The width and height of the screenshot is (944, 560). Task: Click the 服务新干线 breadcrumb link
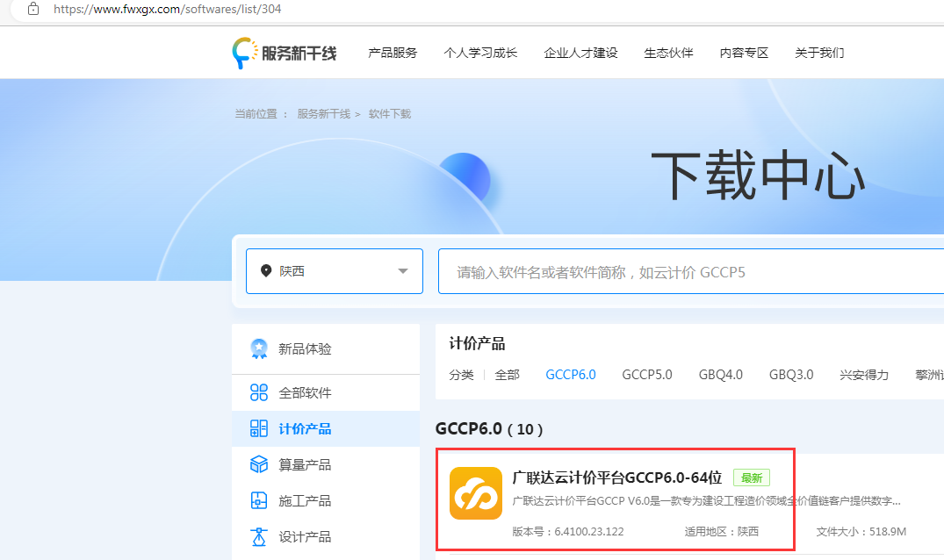pos(324,114)
